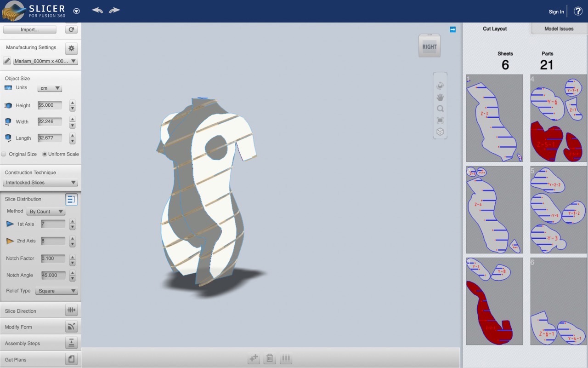This screenshot has height=368, width=588.
Task: Switch to Model Issues tab
Action: (559, 29)
